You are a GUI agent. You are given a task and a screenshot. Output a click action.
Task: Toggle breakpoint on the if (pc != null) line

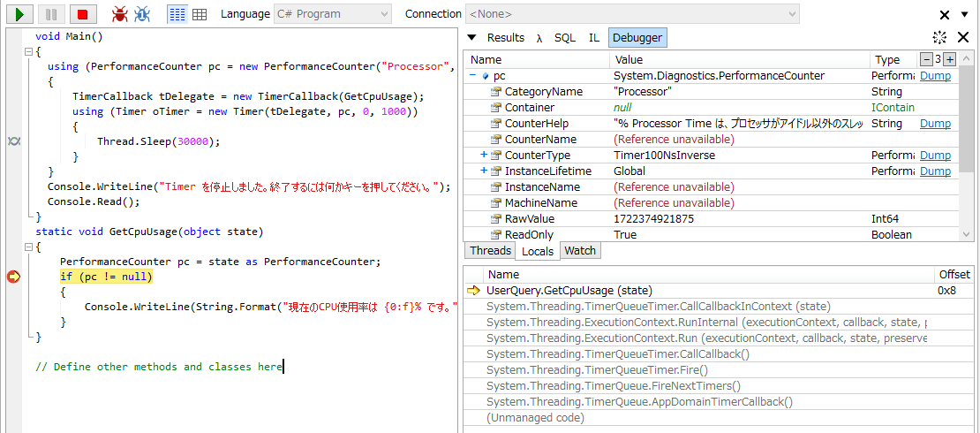pyautogui.click(x=14, y=277)
